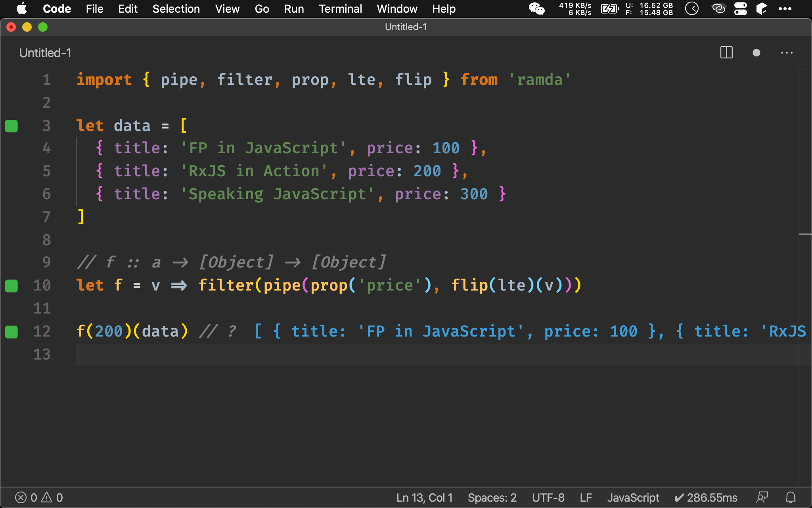The image size is (812, 508).
Task: Open notifications bell in status bar
Action: 791,498
